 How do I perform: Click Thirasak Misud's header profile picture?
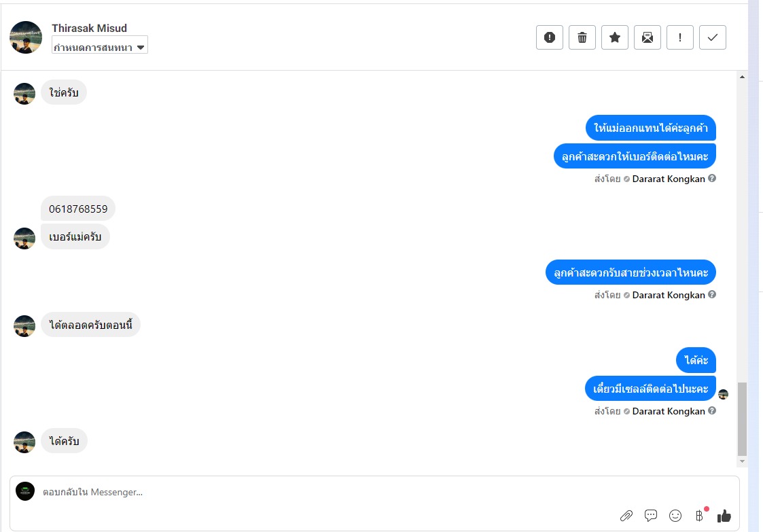click(x=26, y=37)
